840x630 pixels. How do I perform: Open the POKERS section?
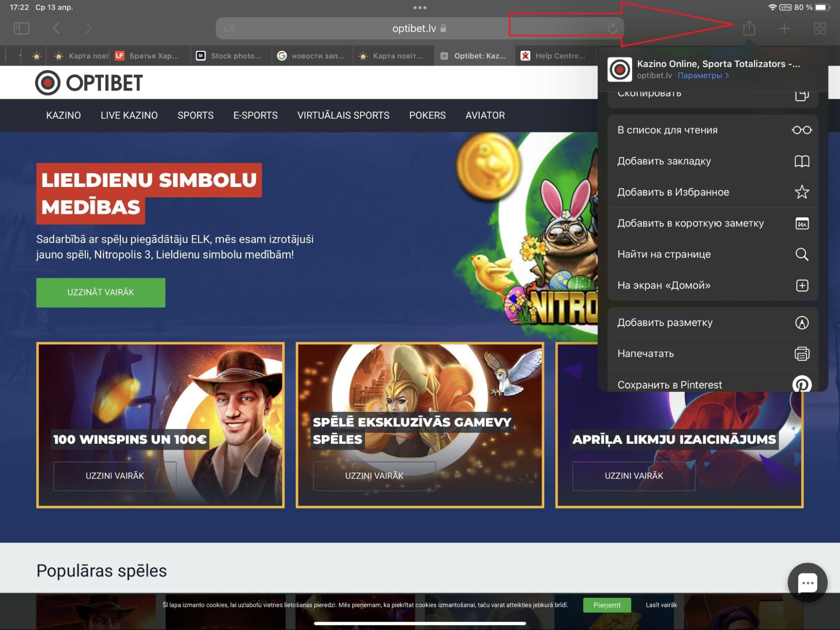[x=427, y=116]
